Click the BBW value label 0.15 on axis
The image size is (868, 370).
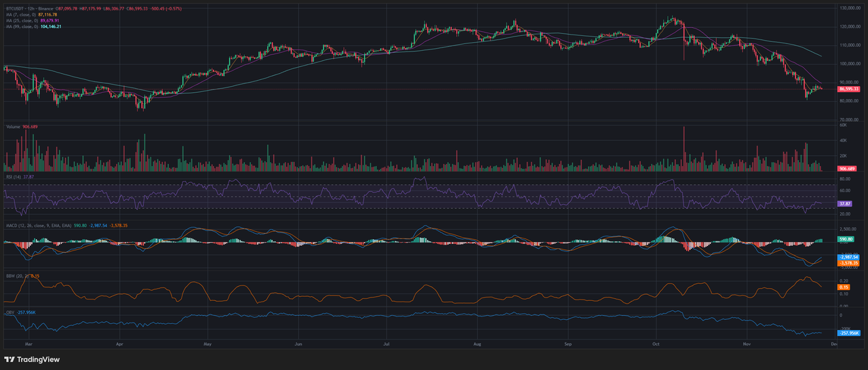[844, 287]
